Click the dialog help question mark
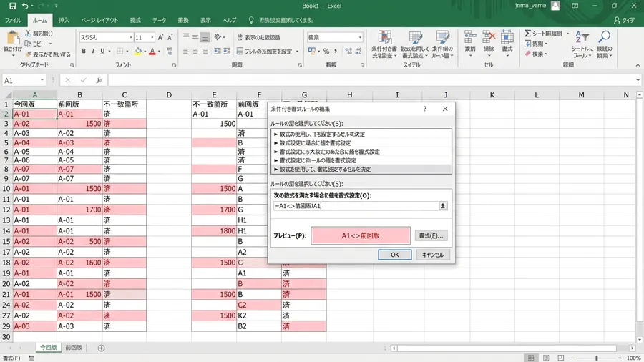 coord(424,109)
